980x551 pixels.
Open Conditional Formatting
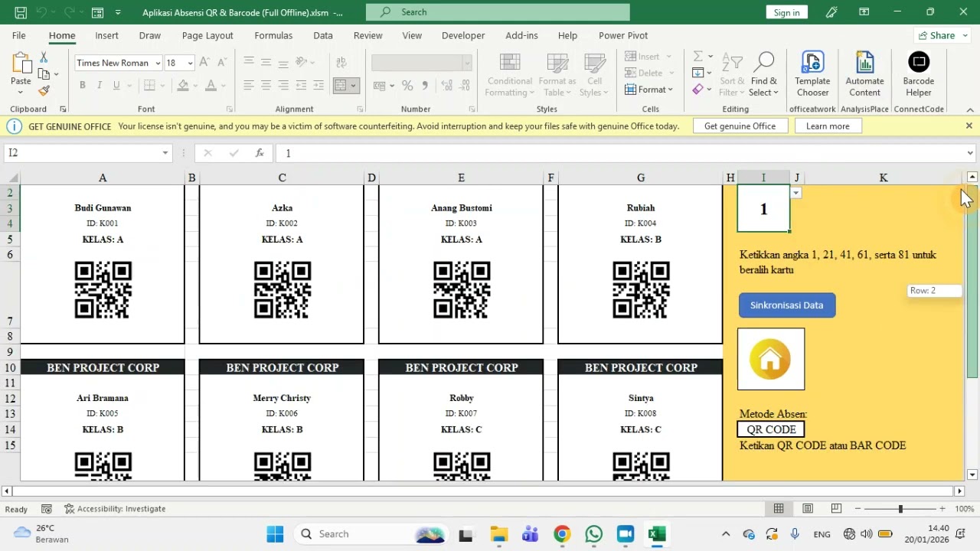tap(510, 75)
